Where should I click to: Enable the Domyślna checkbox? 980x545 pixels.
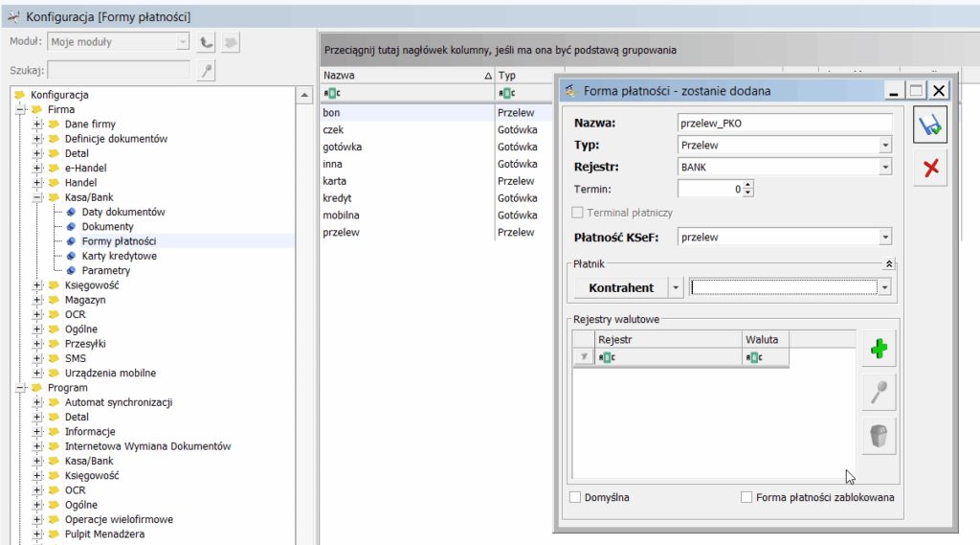(575, 497)
